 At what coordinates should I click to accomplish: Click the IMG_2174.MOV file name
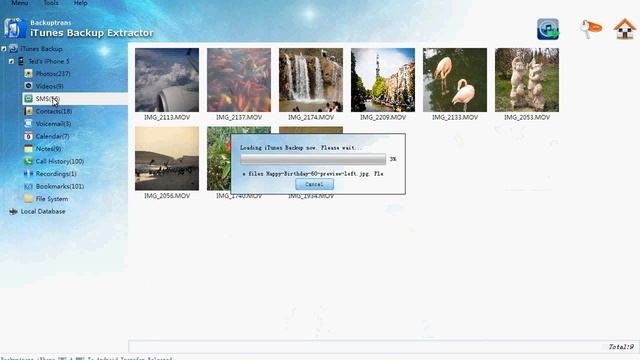[x=311, y=118]
